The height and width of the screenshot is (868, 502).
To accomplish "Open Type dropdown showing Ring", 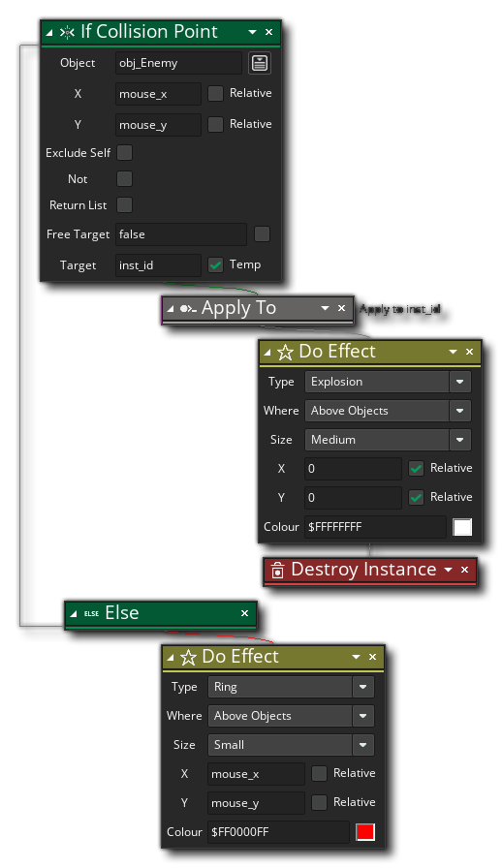I will pos(362,687).
